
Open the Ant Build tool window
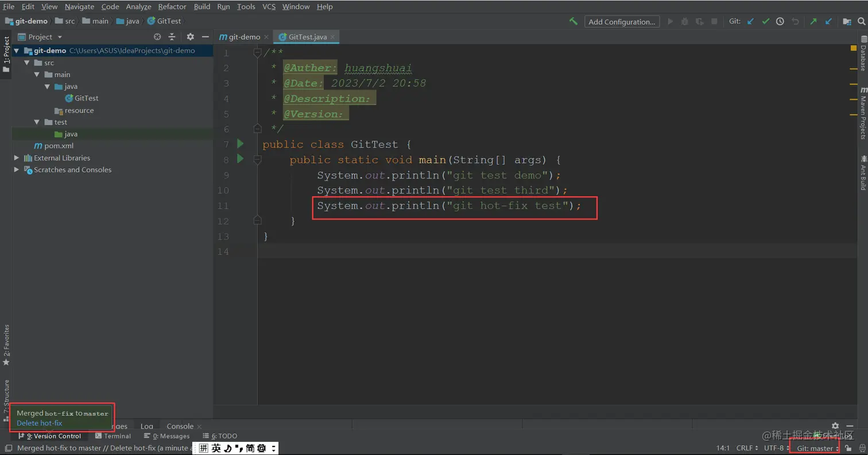coord(863,173)
